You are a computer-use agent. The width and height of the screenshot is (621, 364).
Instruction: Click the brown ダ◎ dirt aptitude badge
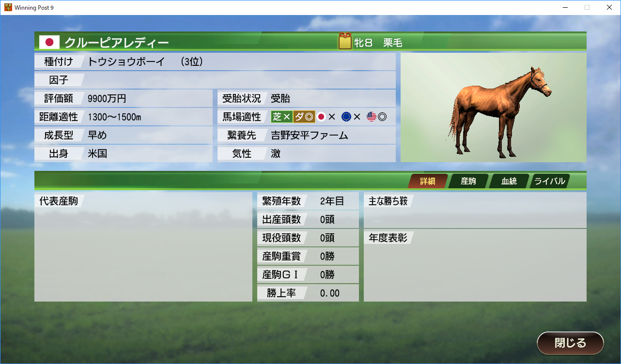304,117
